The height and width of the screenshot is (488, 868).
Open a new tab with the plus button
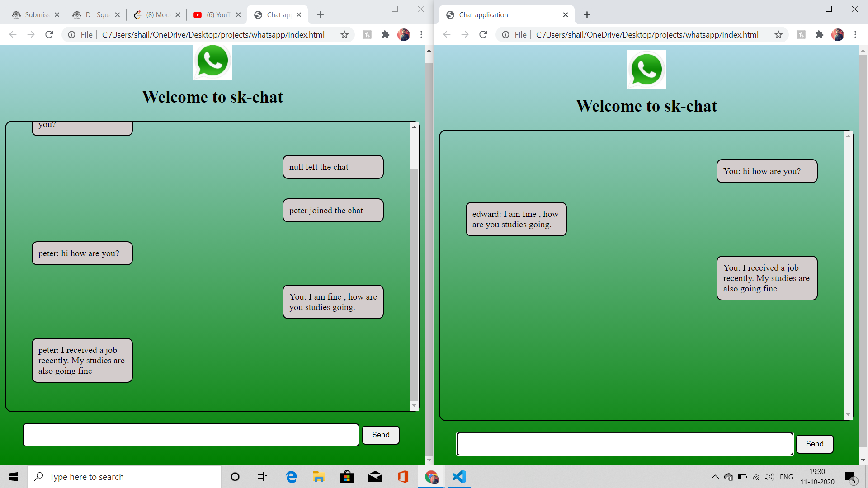point(320,14)
